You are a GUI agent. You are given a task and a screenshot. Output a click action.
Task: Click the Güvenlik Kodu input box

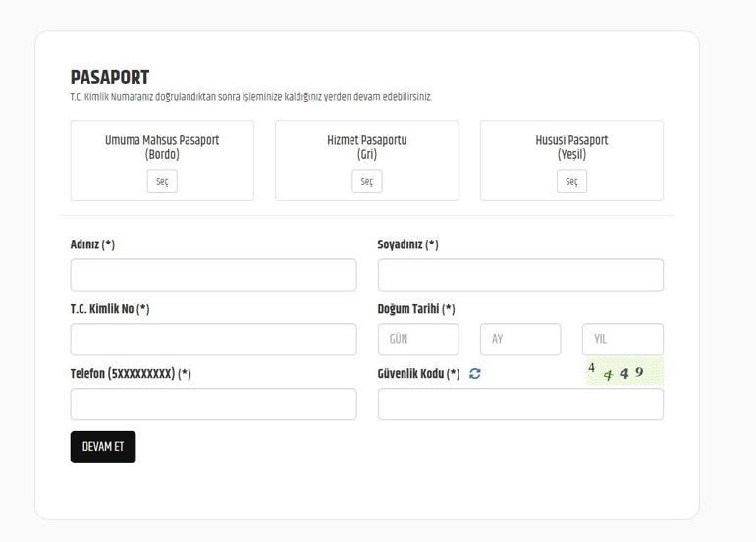pos(520,405)
